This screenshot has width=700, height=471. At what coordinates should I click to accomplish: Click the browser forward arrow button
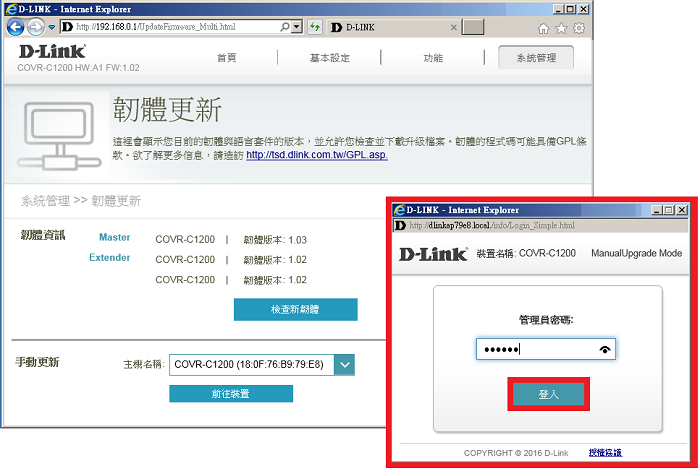click(35, 27)
